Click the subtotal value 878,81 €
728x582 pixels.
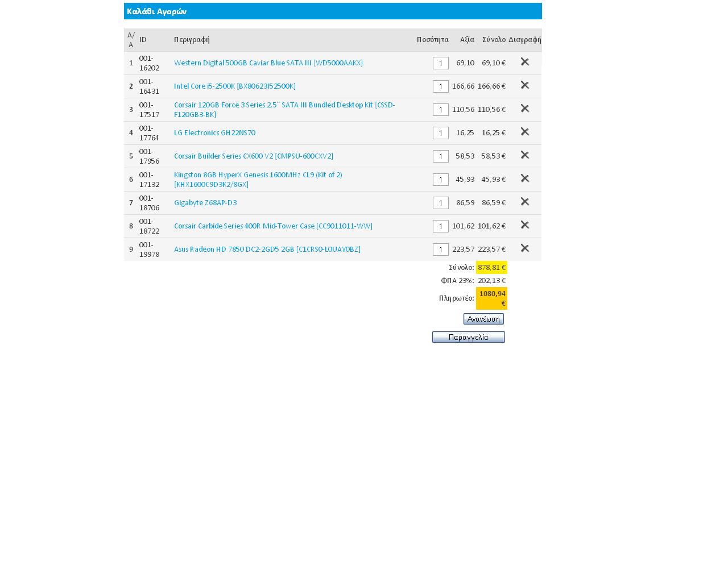click(491, 268)
